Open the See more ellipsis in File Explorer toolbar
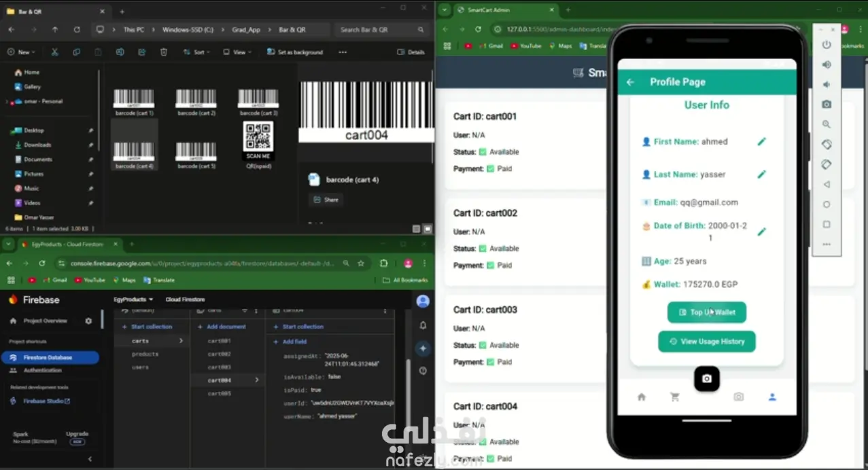Image resolution: width=868 pixels, height=470 pixels. [x=343, y=52]
